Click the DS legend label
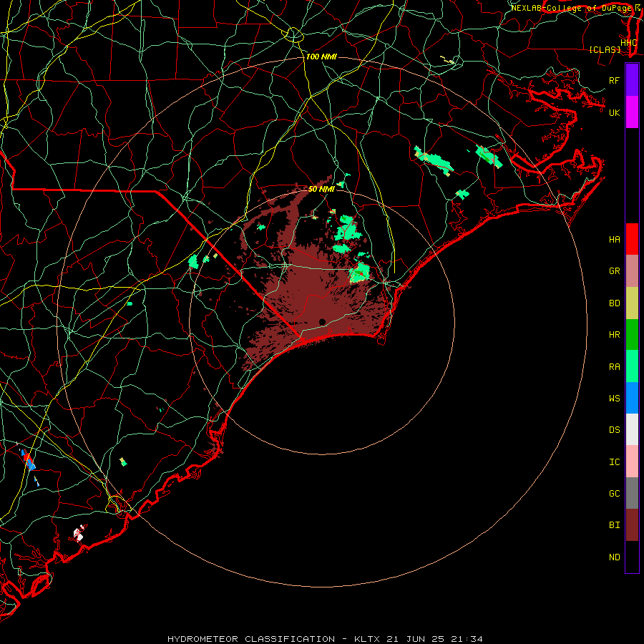This screenshot has height=644, width=644. (x=614, y=430)
